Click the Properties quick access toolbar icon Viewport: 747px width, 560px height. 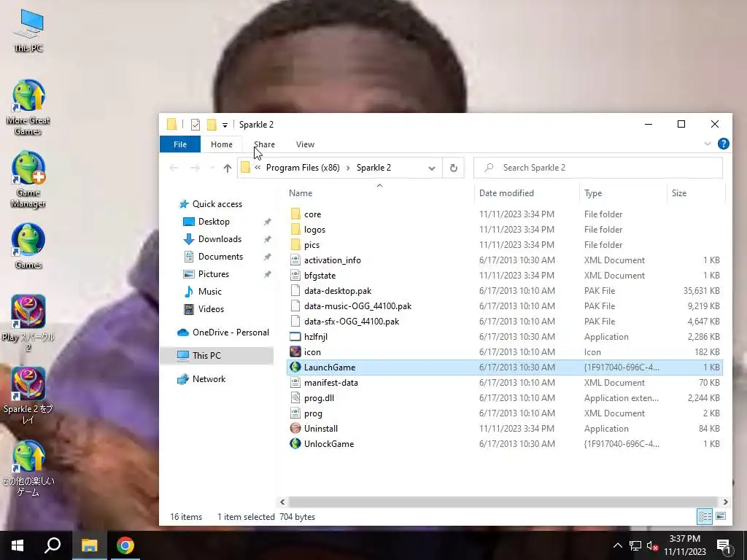pos(196,125)
